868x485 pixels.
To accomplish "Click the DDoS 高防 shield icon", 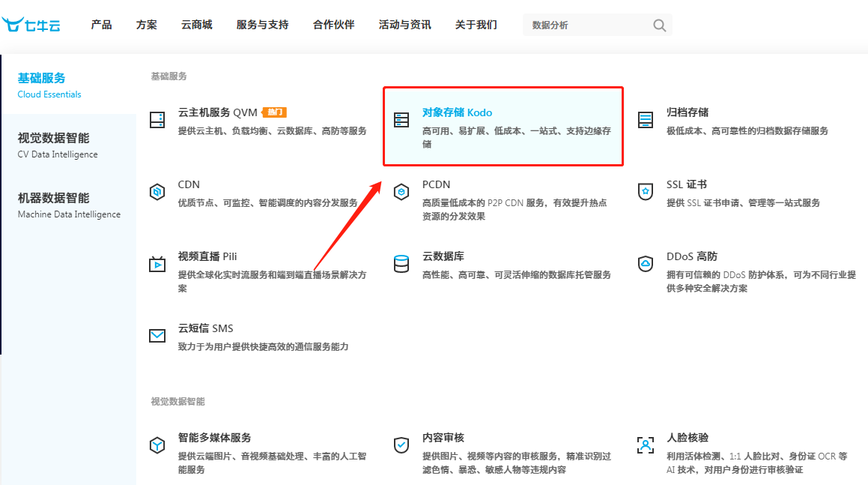I will [646, 264].
